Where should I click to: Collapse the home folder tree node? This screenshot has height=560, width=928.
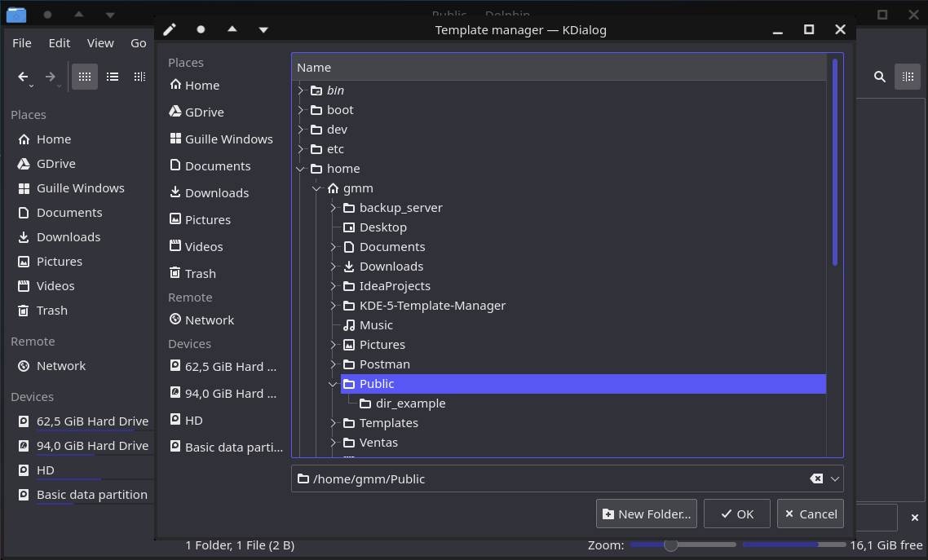(301, 169)
